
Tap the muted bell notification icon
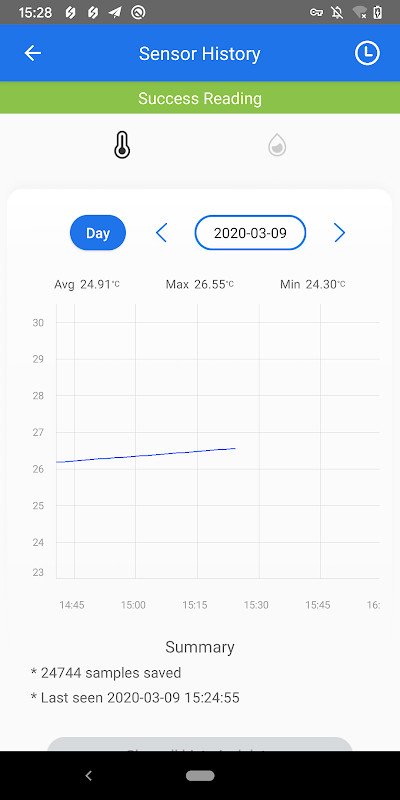pos(337,13)
